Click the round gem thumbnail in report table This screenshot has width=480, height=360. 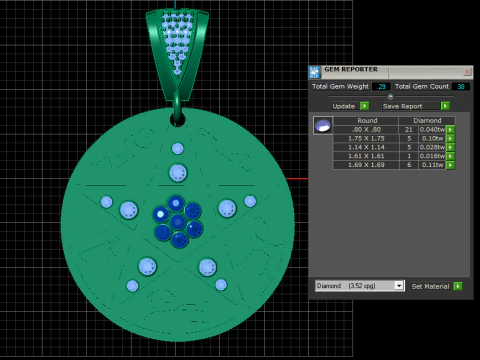(x=323, y=125)
